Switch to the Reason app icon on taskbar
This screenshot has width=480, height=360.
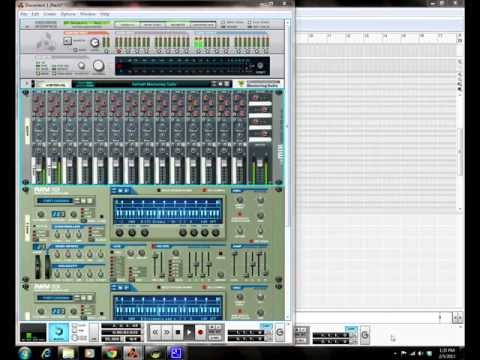pos(132,353)
